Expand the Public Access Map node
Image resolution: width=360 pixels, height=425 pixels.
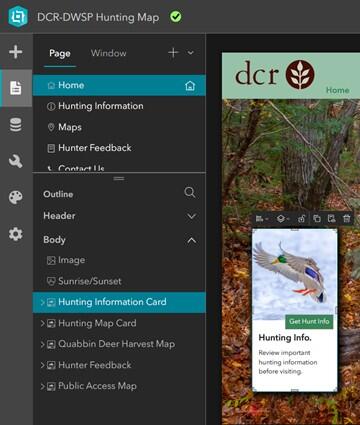point(42,386)
